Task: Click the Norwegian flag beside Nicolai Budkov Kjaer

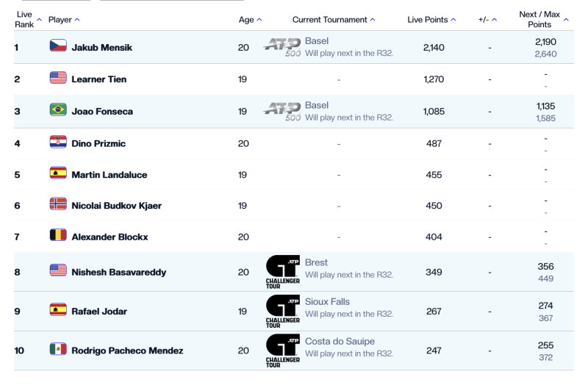Action: (x=58, y=205)
